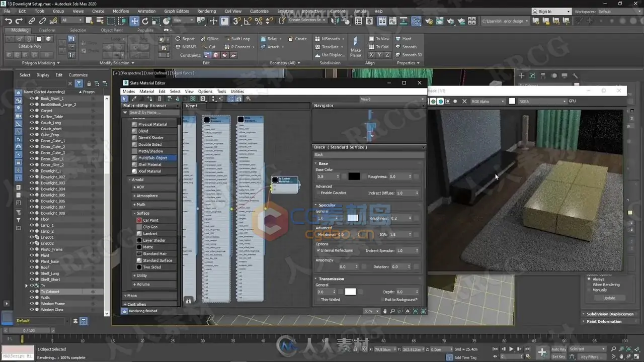Screen dimensions: 644x362
Task: Open the Utilities menu in Slate editor
Action: (237, 92)
